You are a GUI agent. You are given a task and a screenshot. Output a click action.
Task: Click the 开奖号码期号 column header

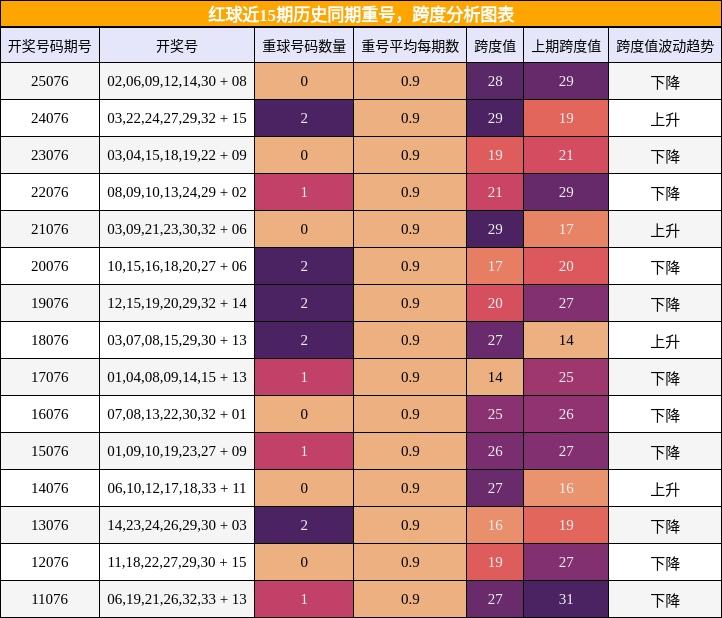(50, 46)
